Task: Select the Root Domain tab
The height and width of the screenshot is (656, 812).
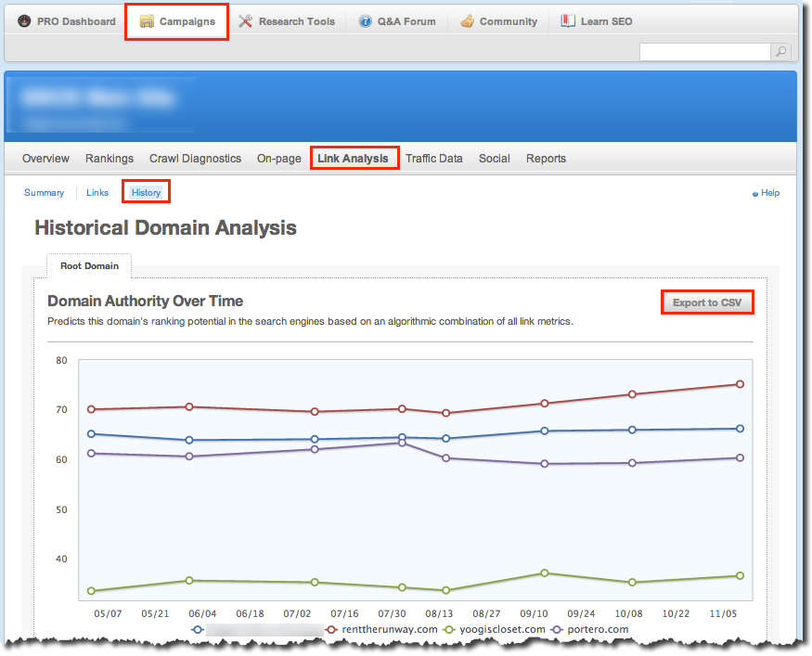Action: 89,266
